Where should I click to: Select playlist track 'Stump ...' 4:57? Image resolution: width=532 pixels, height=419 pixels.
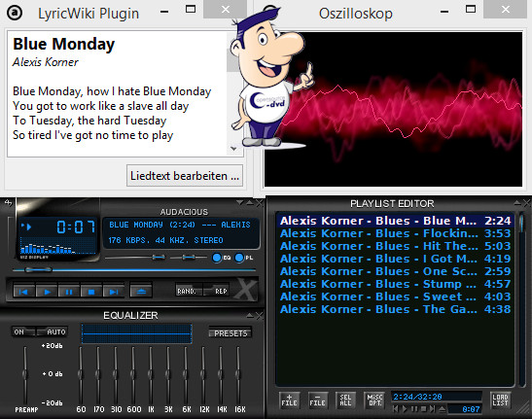pyautogui.click(x=396, y=284)
